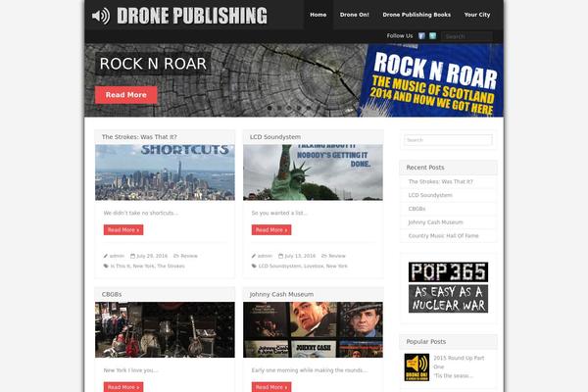Click the Drone Publishing site title
This screenshot has height=392, width=588.
tap(192, 16)
